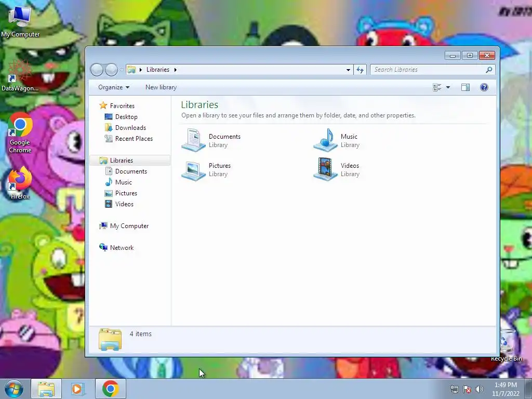Click the Windows Start button
This screenshot has width=532, height=399.
[14, 389]
